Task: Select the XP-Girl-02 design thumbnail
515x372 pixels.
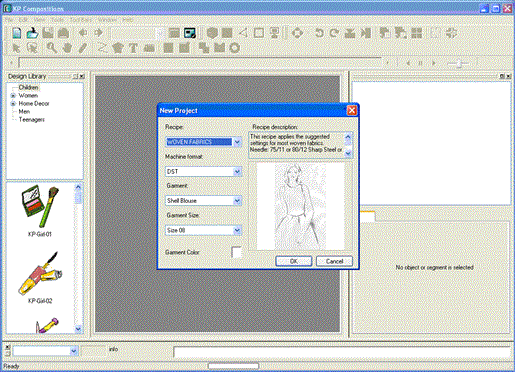Action: coord(40,274)
